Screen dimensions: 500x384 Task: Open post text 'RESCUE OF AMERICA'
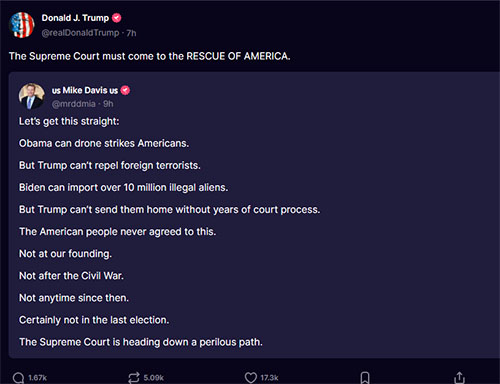coord(238,56)
